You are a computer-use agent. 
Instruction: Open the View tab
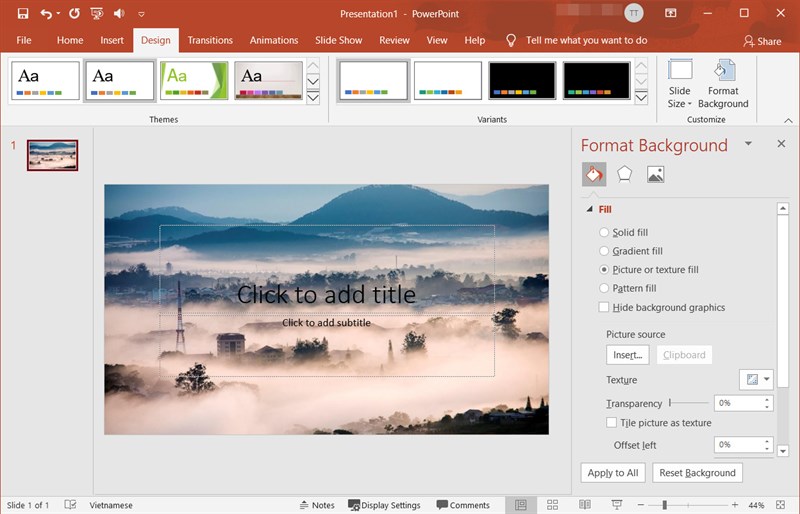click(437, 40)
